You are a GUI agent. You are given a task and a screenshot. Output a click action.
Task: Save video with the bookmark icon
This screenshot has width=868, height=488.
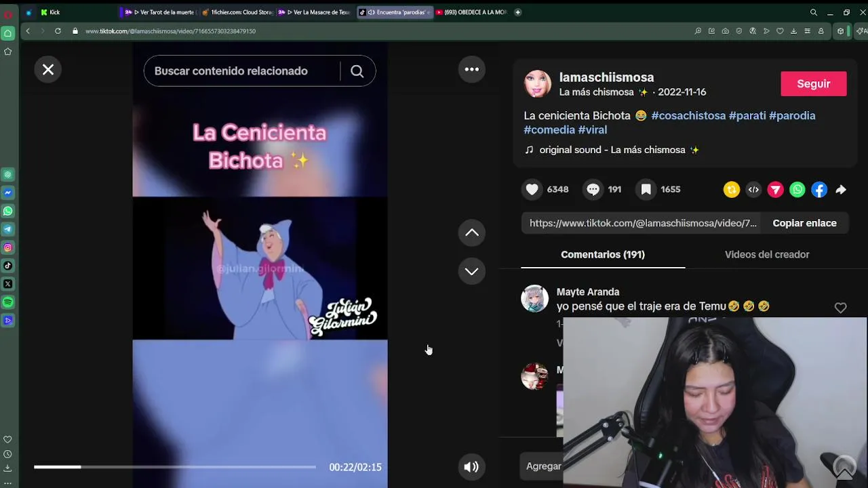(x=646, y=190)
